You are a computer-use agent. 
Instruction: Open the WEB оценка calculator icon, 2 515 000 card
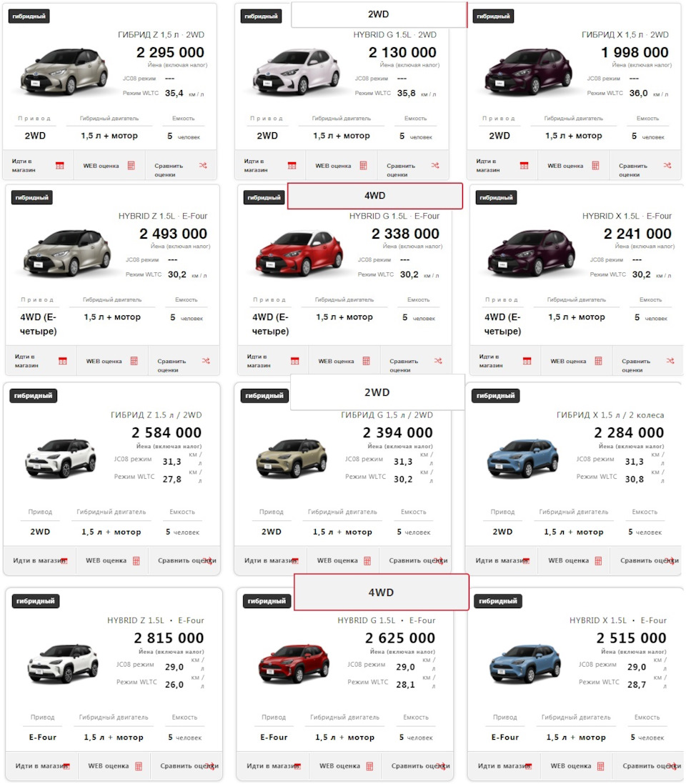pyautogui.click(x=601, y=767)
